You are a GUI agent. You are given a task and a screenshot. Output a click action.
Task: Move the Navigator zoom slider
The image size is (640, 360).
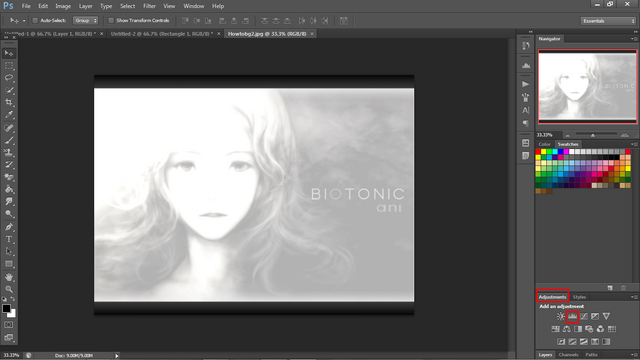(593, 135)
